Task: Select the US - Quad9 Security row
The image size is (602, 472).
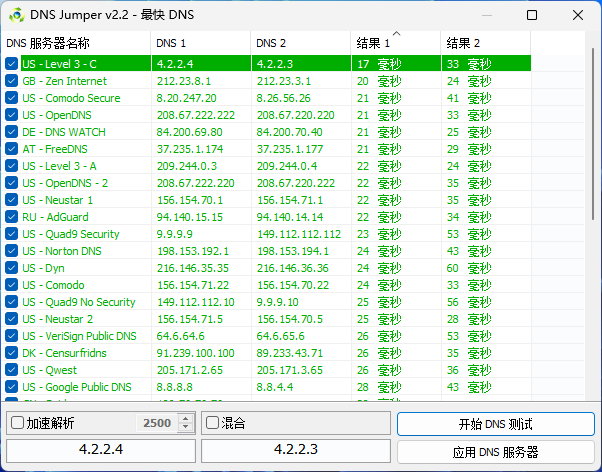Action: pyautogui.click(x=268, y=234)
